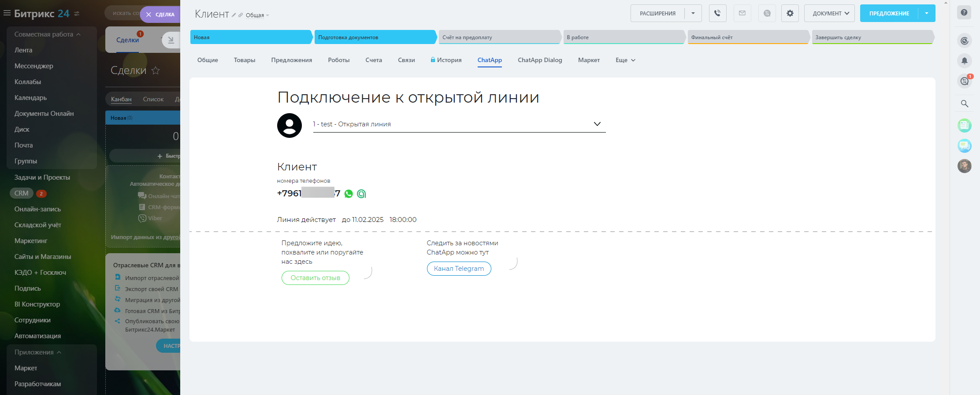Open search magnifier in right sidebar

964,103
